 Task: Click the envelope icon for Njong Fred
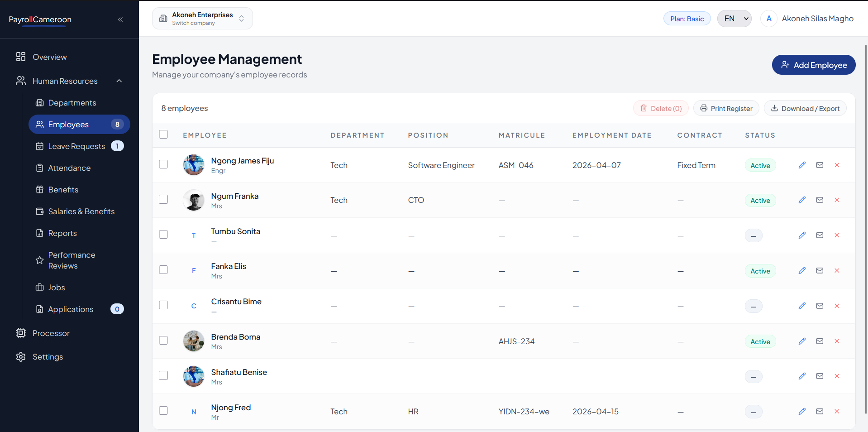click(820, 412)
